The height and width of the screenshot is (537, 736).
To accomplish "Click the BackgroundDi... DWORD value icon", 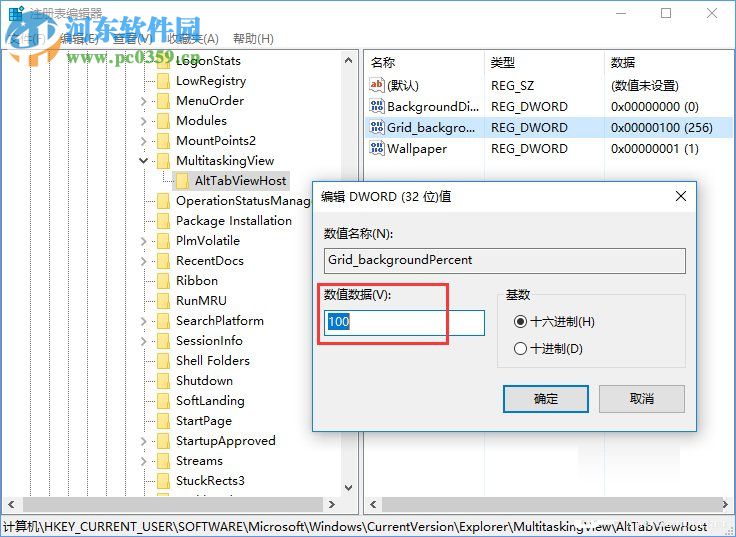I will pyautogui.click(x=377, y=106).
